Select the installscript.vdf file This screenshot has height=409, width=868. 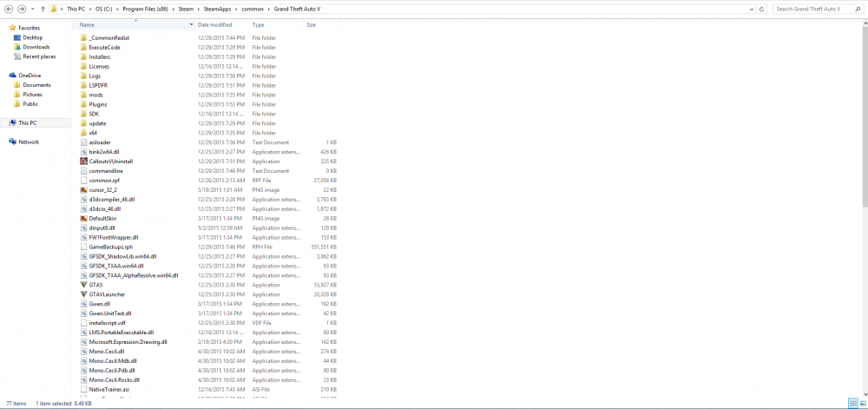point(107,323)
